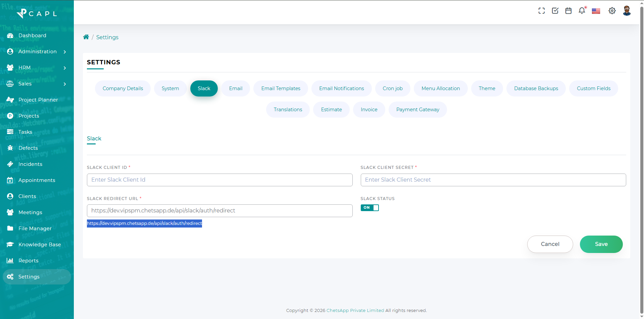The width and height of the screenshot is (644, 319).
Task: Follow the ChetsApp Private Limited link
Action: (x=355, y=311)
